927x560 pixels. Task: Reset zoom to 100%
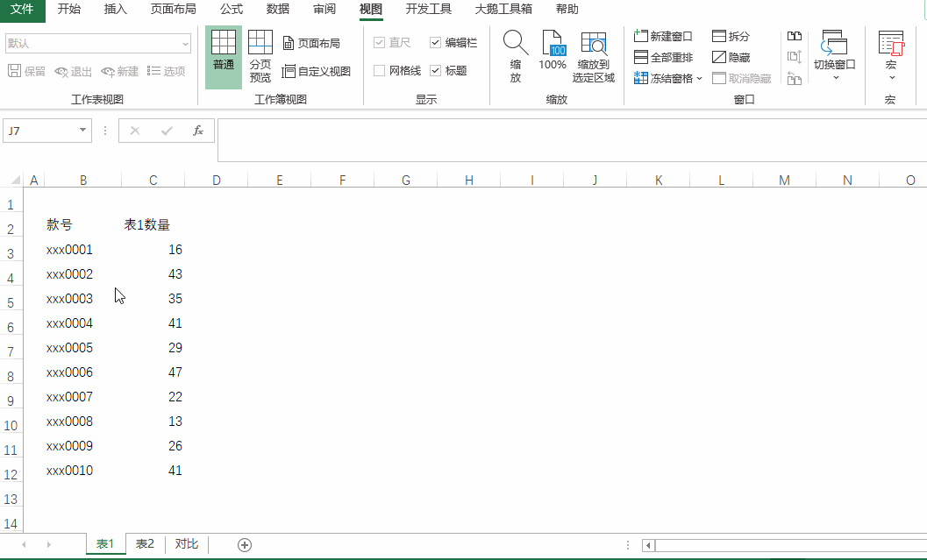pyautogui.click(x=553, y=50)
